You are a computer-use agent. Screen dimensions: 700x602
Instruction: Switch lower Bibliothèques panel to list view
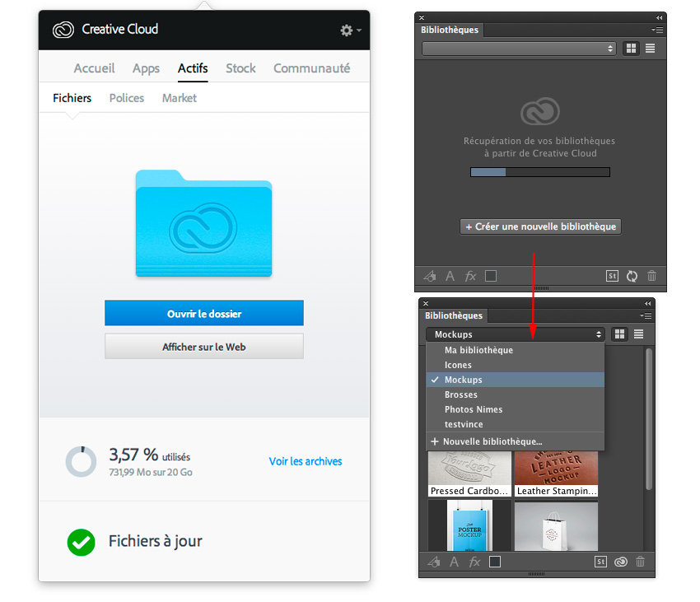click(x=638, y=334)
